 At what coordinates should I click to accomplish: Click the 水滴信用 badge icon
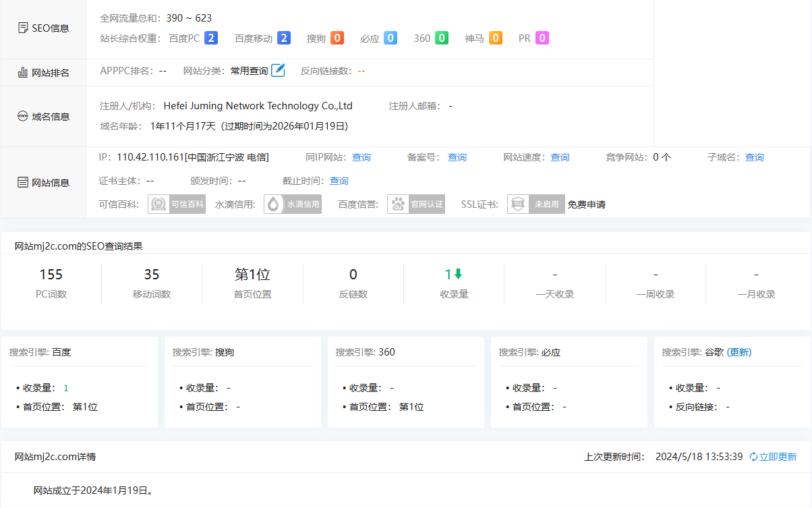click(292, 204)
